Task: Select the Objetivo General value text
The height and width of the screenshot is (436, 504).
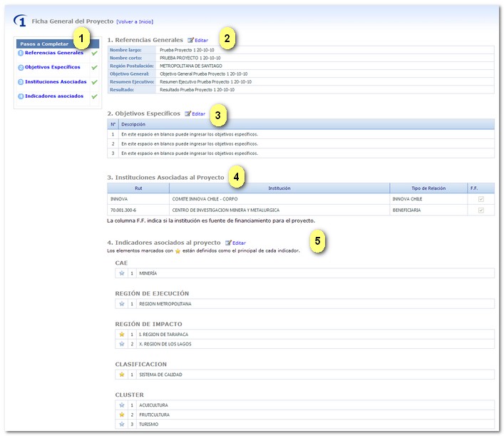Action: pos(203,73)
